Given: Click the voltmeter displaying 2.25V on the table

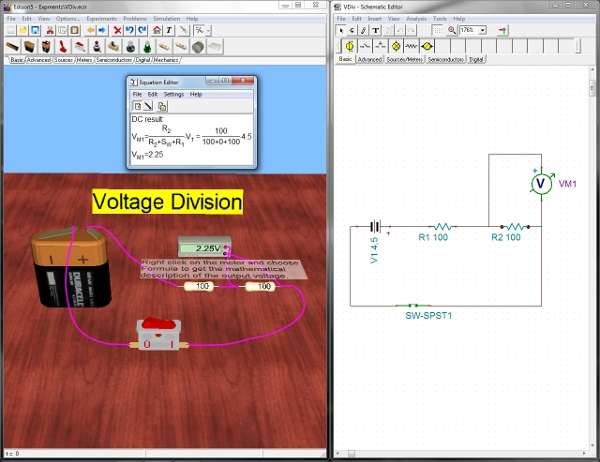Looking at the screenshot, I should [204, 247].
